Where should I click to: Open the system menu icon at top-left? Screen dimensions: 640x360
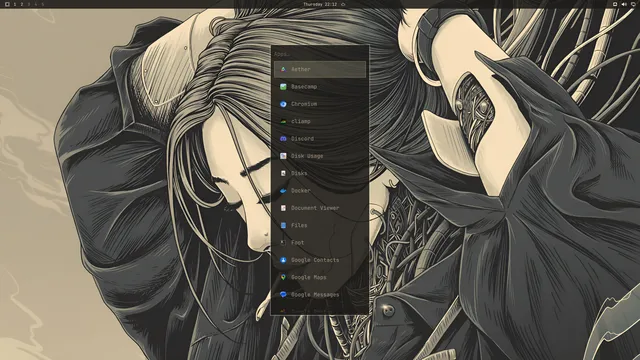click(x=7, y=4)
